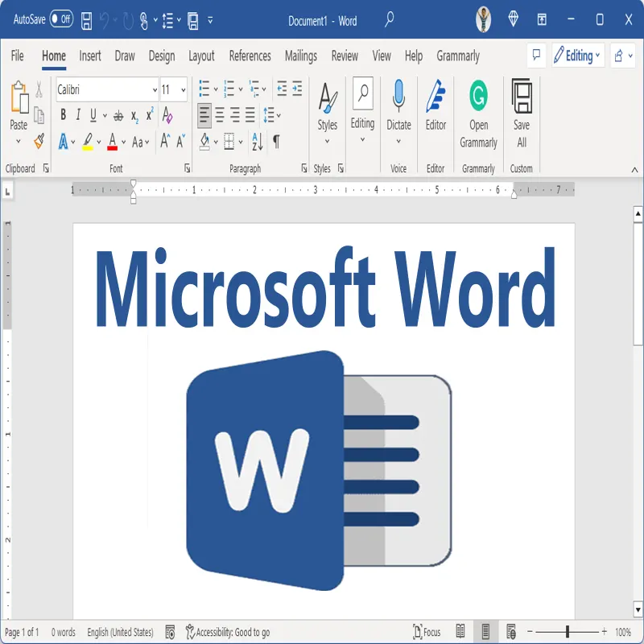
Task: Open Font dialog box launcher
Action: point(188,167)
